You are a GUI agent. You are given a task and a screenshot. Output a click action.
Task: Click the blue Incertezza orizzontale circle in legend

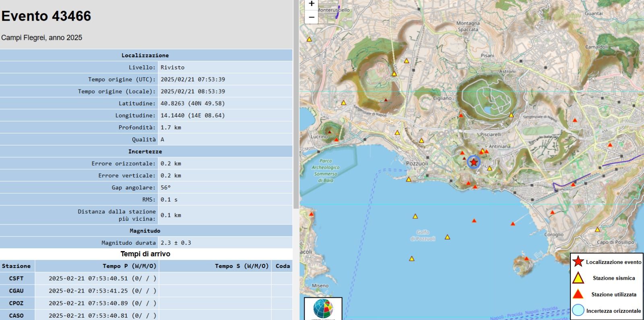point(578,310)
